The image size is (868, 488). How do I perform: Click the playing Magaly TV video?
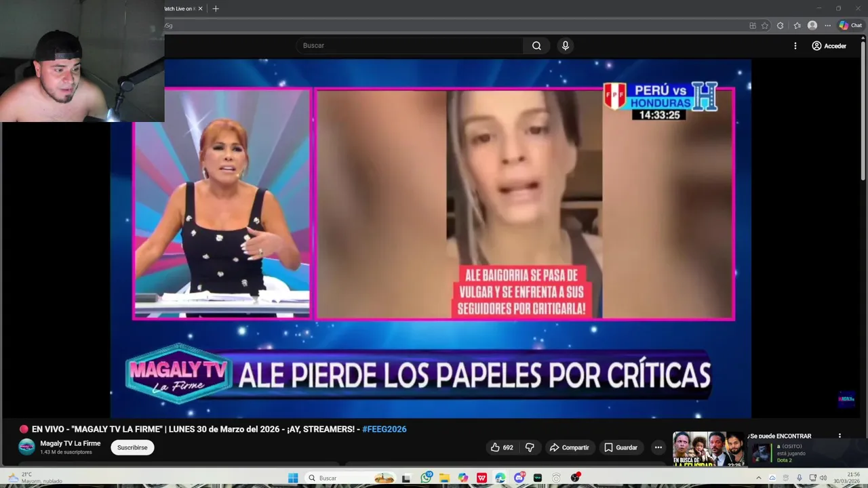[431, 239]
